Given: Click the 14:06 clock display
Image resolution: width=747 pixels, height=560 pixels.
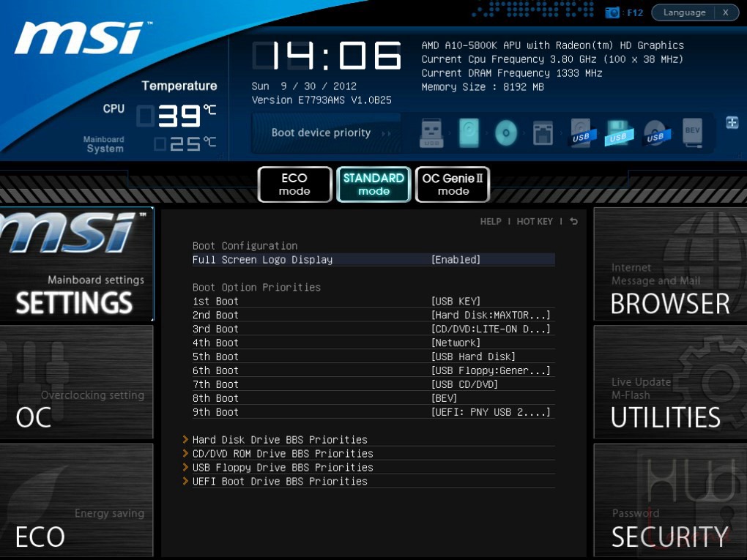Looking at the screenshot, I should click(327, 56).
